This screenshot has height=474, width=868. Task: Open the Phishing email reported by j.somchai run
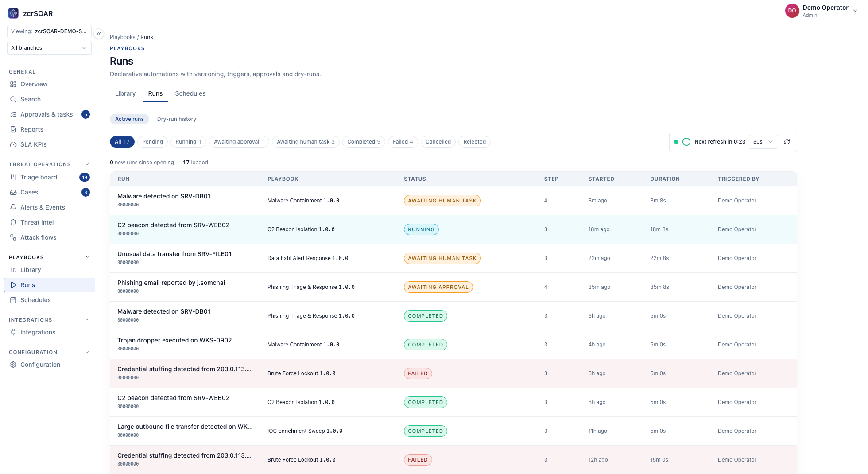click(x=453, y=287)
